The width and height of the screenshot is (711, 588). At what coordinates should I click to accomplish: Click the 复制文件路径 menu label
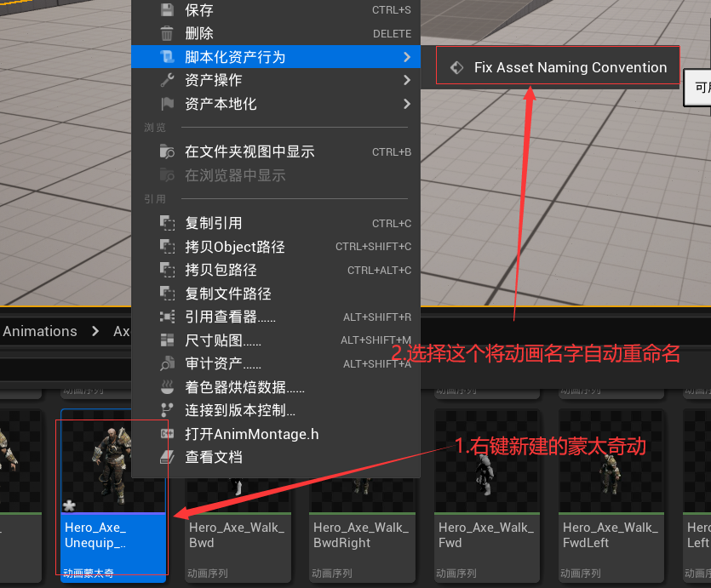pos(228,293)
